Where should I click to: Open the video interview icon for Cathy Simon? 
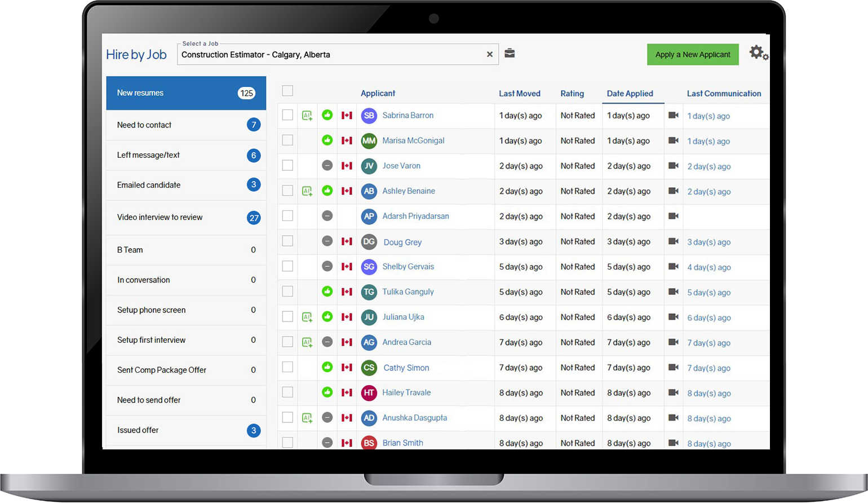pos(674,367)
